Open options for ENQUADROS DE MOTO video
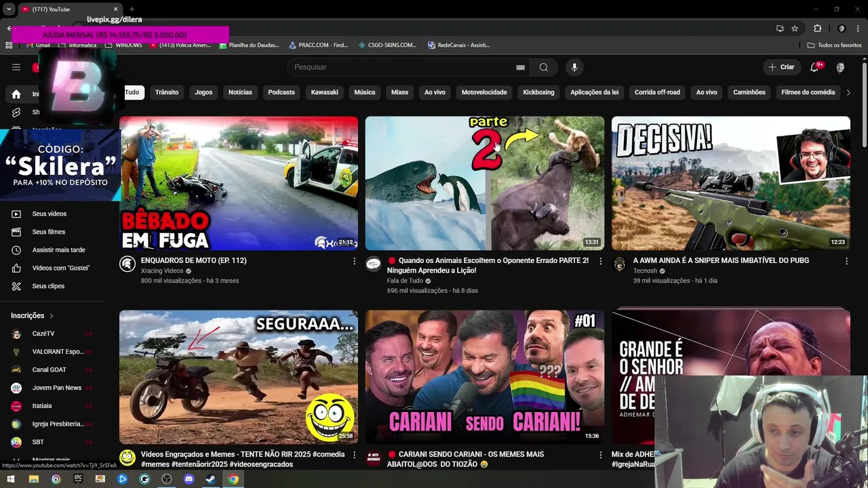This screenshot has height=488, width=868. [354, 261]
